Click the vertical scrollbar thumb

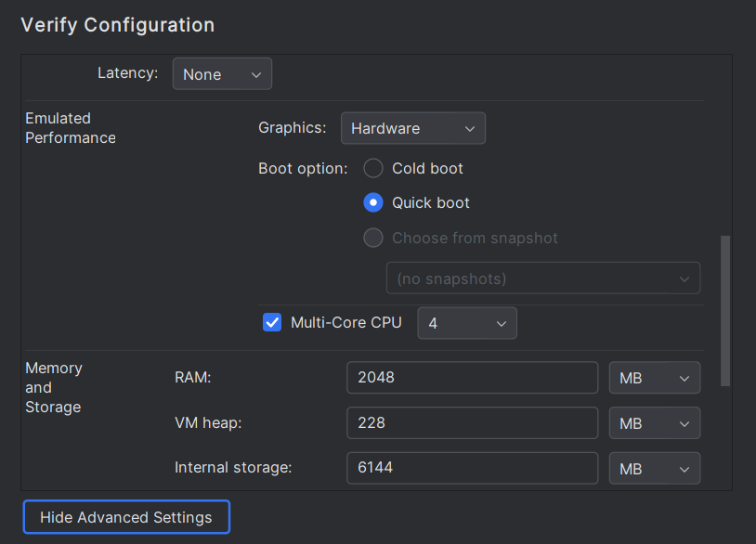pos(725,311)
